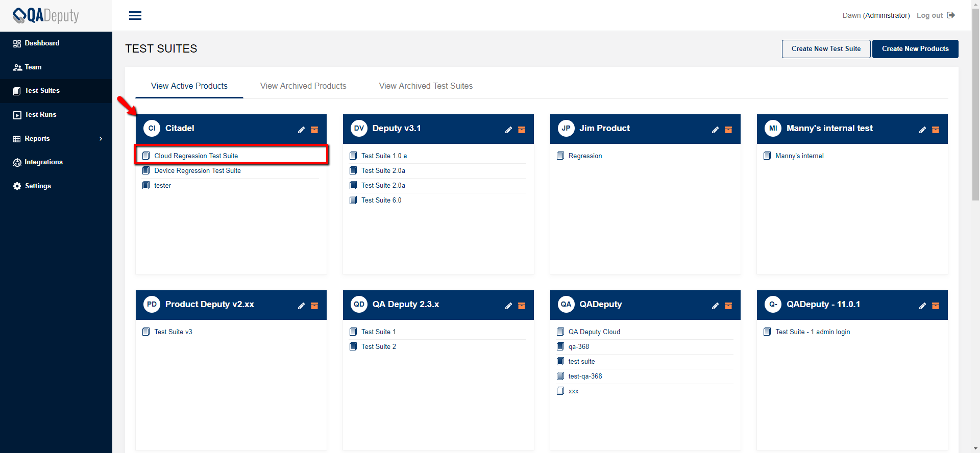Edit QA Deputy 2.3.x pencil icon
980x453 pixels.
click(x=508, y=306)
